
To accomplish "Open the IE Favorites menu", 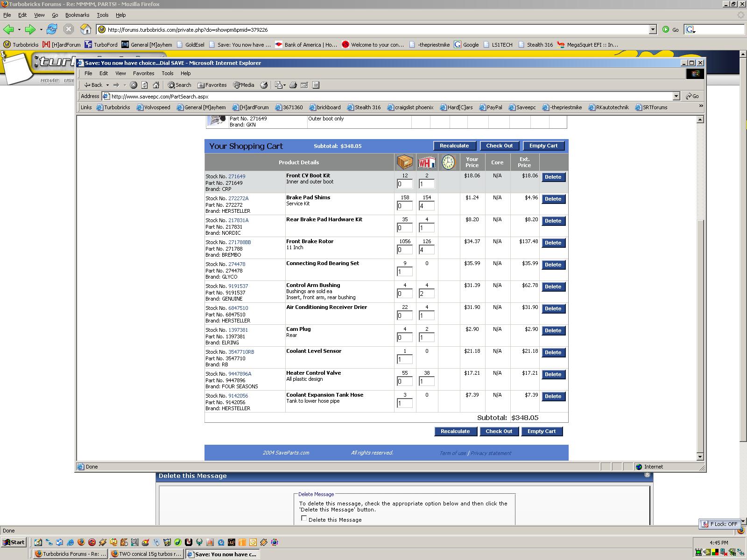I will pyautogui.click(x=143, y=73).
